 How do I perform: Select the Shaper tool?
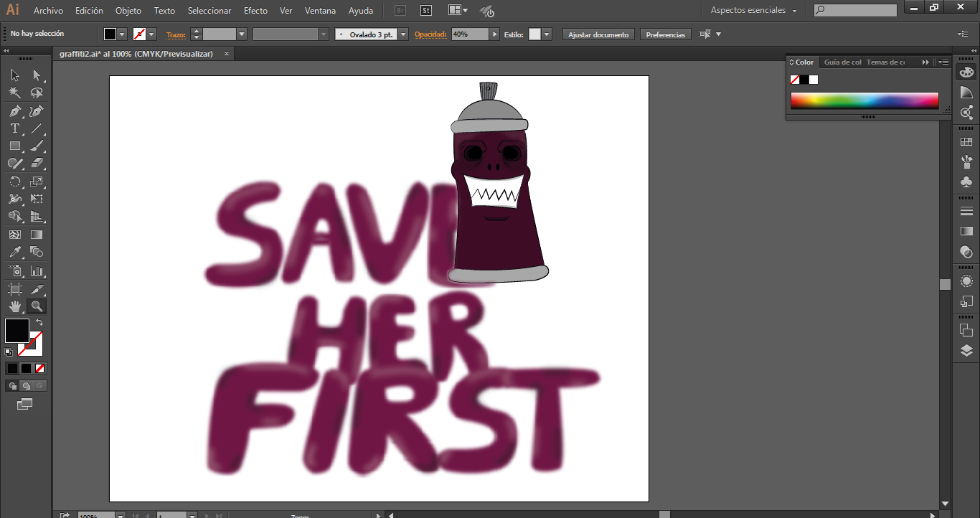[15, 164]
